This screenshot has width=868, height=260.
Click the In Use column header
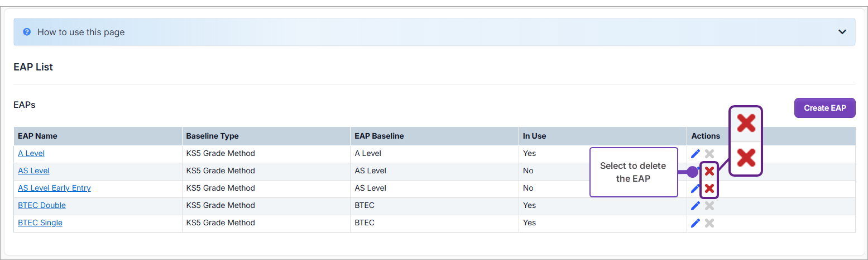pos(534,136)
